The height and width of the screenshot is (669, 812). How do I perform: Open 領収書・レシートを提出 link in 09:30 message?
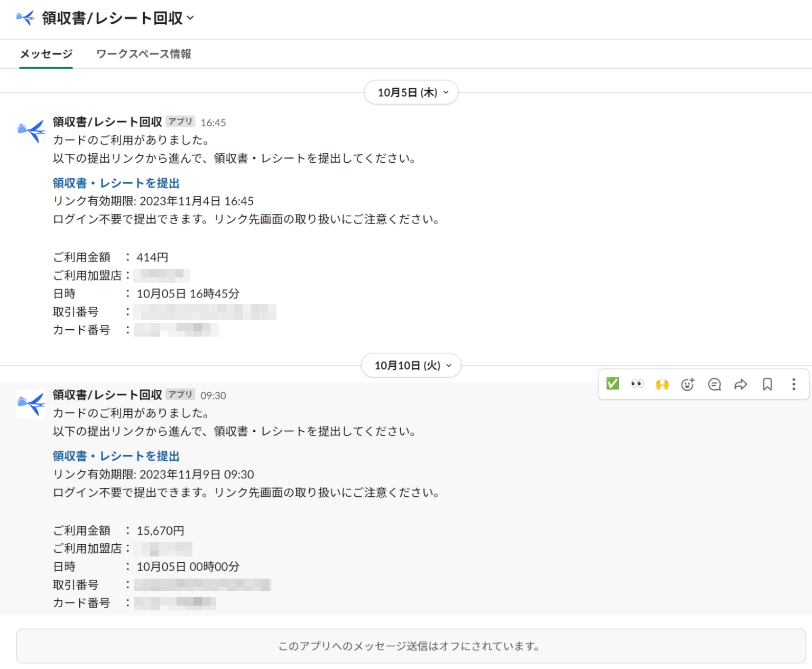[116, 456]
